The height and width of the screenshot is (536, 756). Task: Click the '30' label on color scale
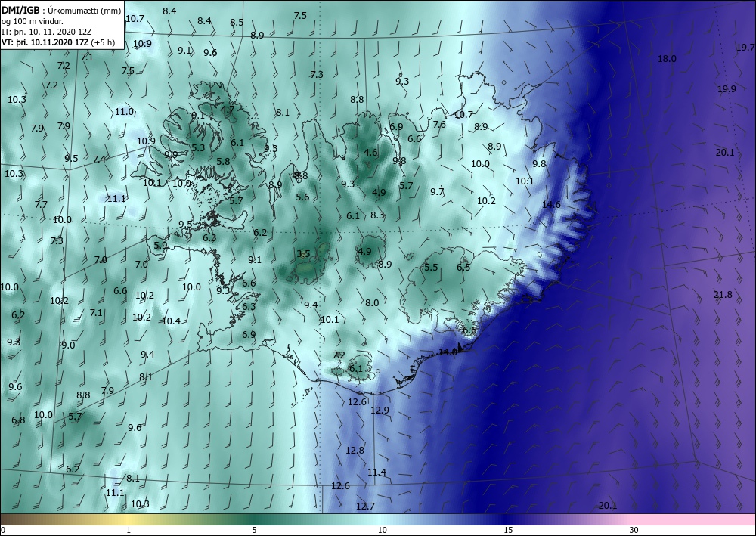tap(634, 531)
